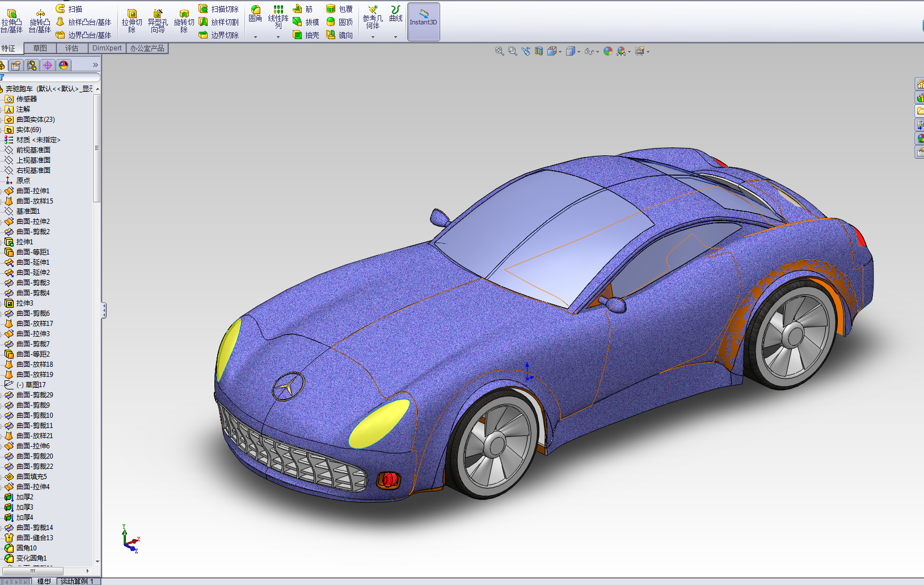Screen dimensions: 924x585
Task: Click Zoom to Area icon
Action: (513, 51)
